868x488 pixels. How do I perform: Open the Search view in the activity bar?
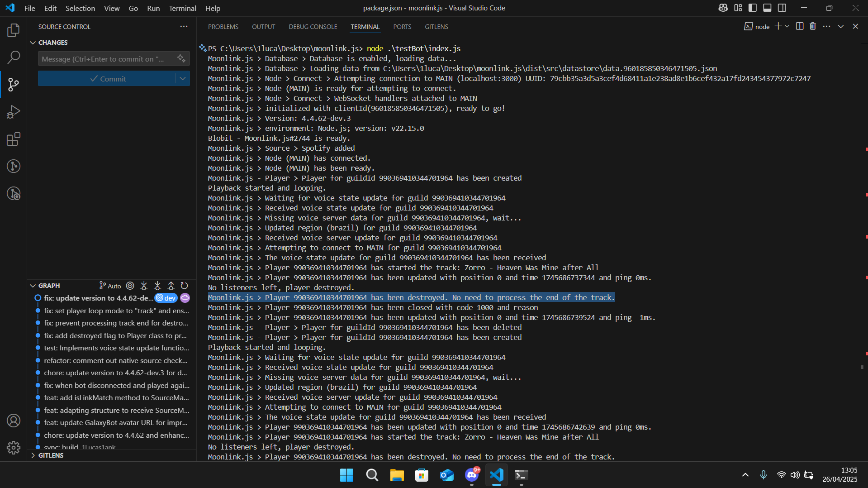[14, 57]
